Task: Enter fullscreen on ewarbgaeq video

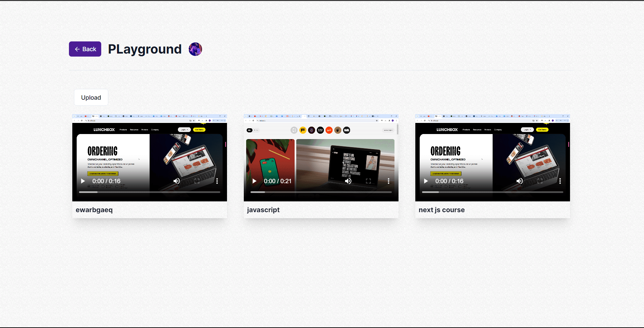Action: click(197, 181)
